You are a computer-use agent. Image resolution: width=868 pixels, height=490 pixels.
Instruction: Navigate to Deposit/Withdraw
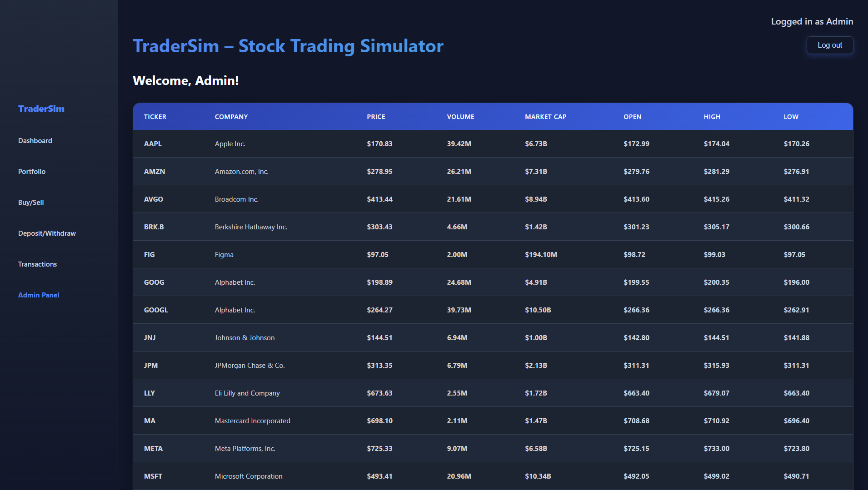pyautogui.click(x=47, y=233)
